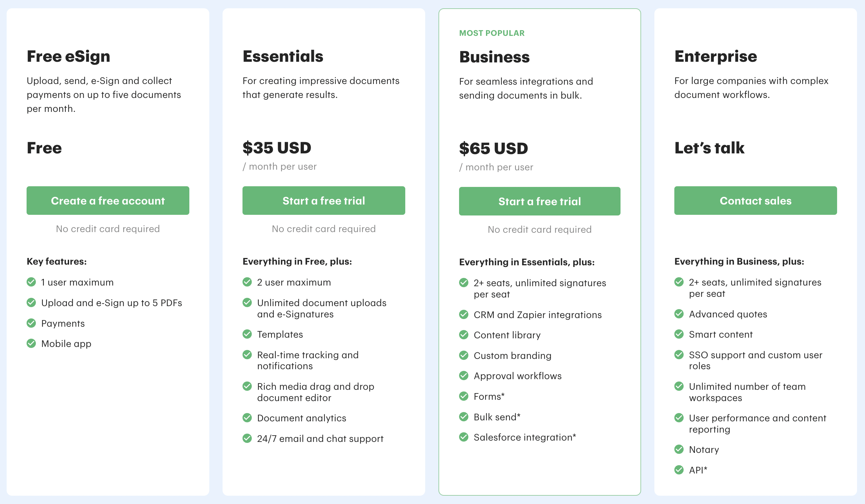Click the Custom branding feature text
The height and width of the screenshot is (504, 865).
tap(513, 356)
